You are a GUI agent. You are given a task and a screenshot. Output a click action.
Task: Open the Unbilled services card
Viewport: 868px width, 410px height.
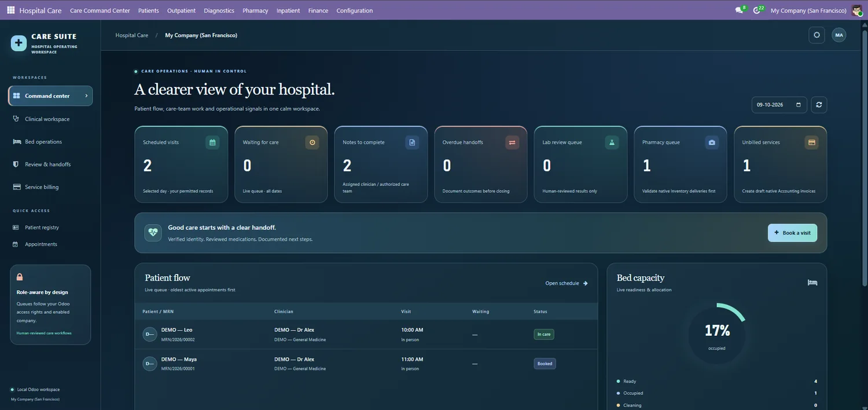(x=780, y=164)
